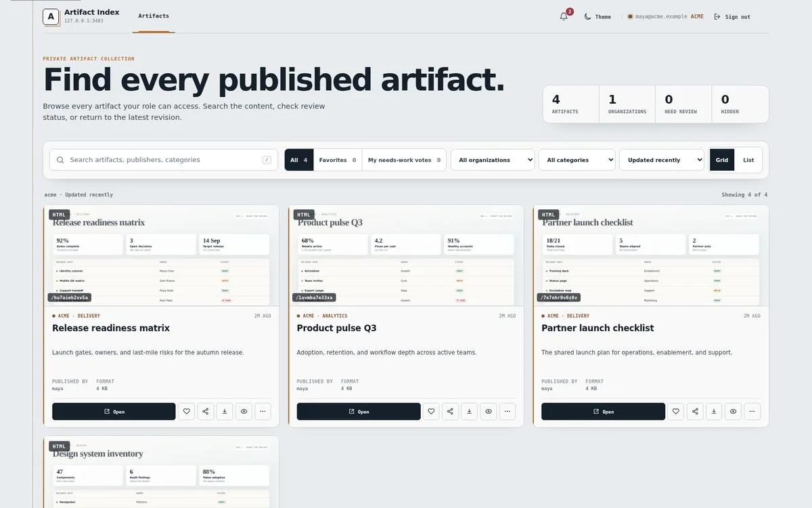Focus the search artifacts input field
The width and height of the screenshot is (812, 508).
pyautogui.click(x=164, y=160)
